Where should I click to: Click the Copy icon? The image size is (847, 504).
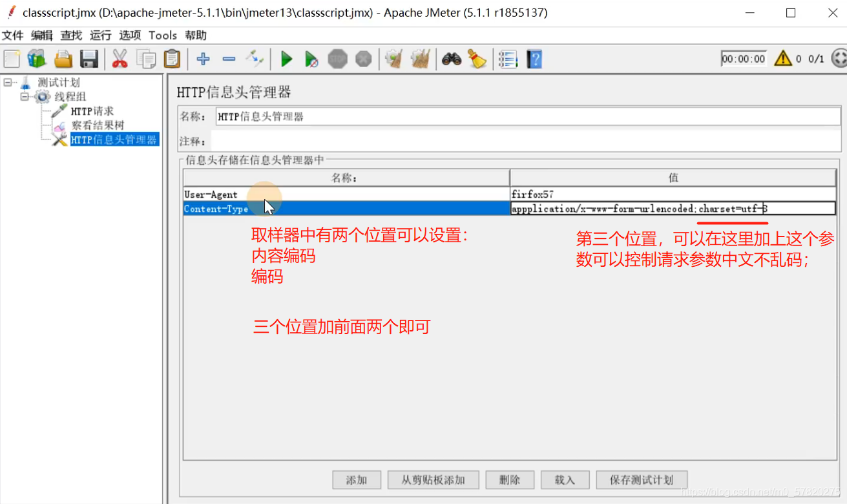tap(146, 59)
